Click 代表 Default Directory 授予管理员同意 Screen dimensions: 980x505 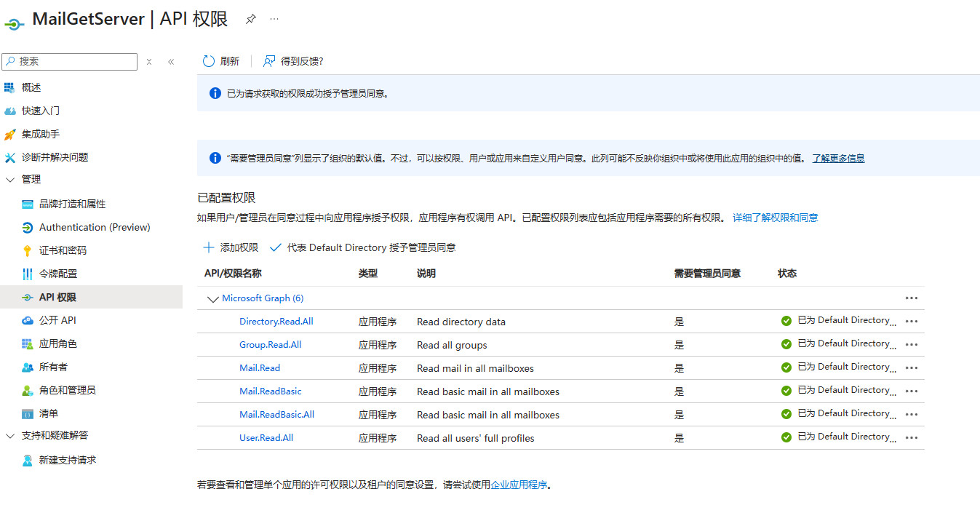[x=362, y=247]
